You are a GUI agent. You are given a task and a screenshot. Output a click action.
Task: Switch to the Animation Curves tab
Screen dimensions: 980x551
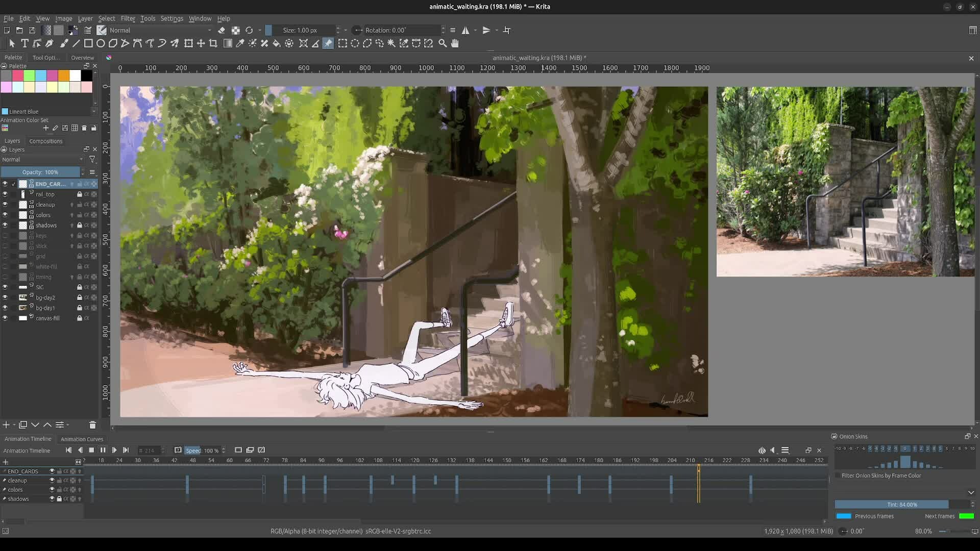pos(82,439)
